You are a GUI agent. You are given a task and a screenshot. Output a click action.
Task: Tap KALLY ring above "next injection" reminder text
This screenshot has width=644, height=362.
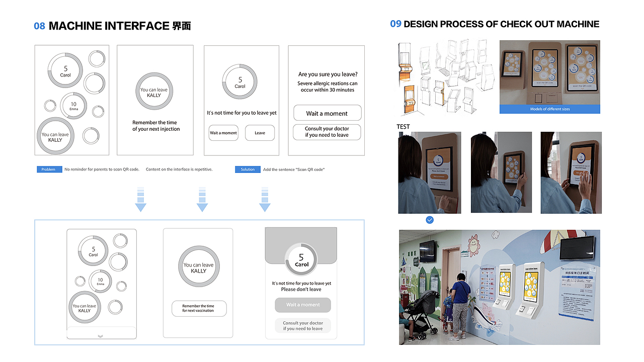pos(154,92)
